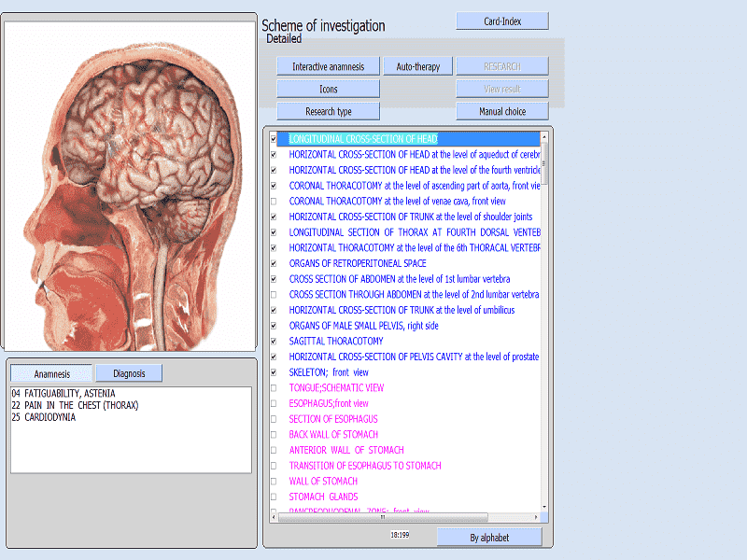
Task: Enable CORONAL THORACOTOMY at venae cava checkbox
Action: (x=274, y=202)
